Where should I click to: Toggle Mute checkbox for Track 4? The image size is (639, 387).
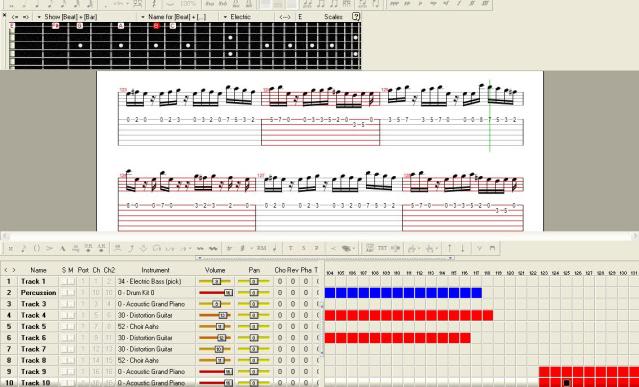(x=71, y=315)
